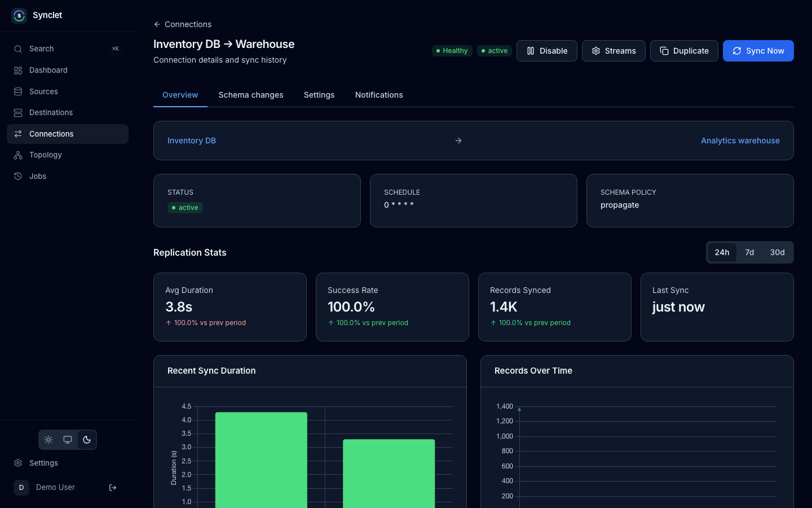
Task: Log out using the sign-out icon
Action: pyautogui.click(x=113, y=488)
